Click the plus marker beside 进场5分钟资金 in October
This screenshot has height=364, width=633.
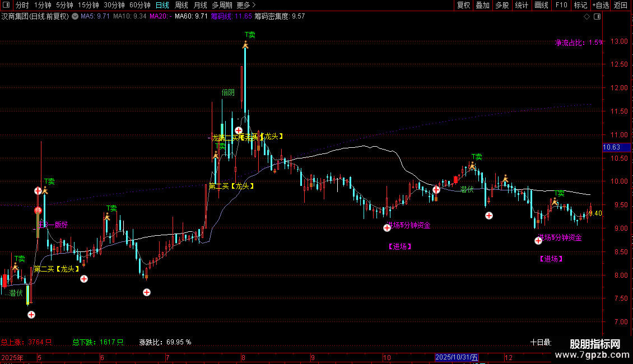(387, 228)
